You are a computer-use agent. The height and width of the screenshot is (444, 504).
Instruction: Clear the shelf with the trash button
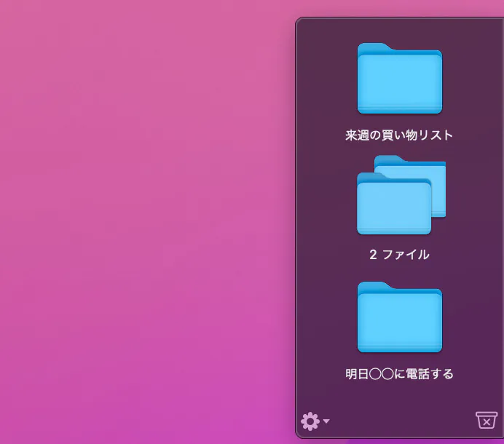[487, 420]
